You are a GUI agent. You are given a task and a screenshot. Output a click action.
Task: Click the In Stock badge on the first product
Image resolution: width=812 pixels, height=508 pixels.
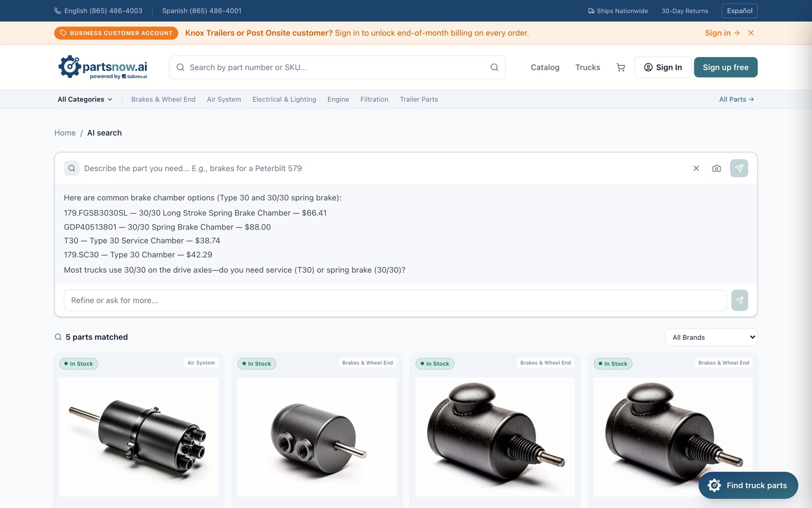pyautogui.click(x=79, y=364)
